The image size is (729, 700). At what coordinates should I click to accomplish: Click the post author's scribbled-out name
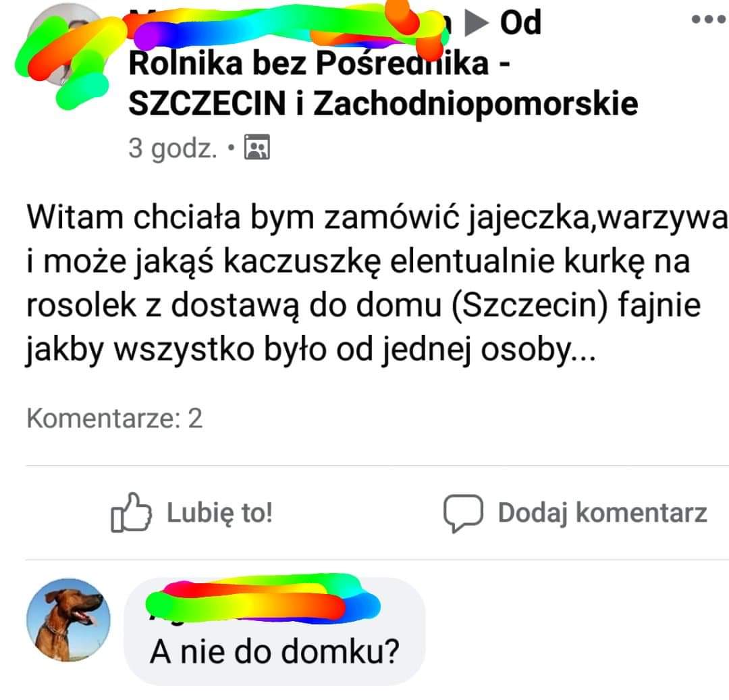(x=288, y=26)
